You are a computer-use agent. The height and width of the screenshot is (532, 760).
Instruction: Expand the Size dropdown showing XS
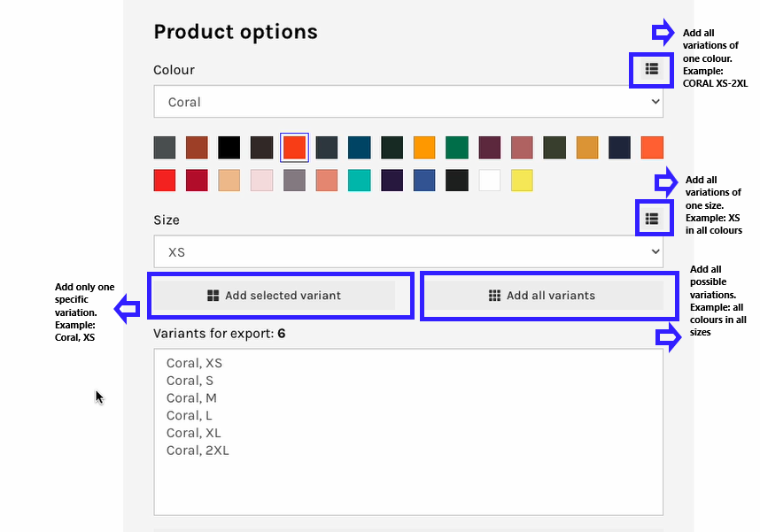pyautogui.click(x=408, y=251)
